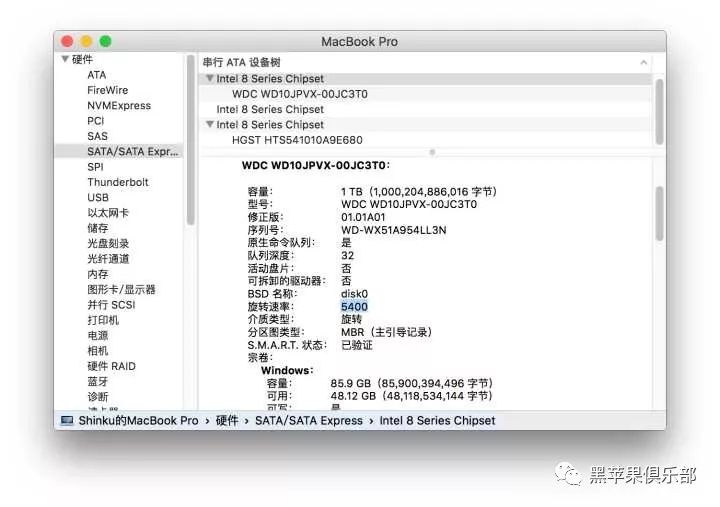The image size is (720, 507).
Task: Select 诊断 in the sidebar
Action: (x=98, y=397)
